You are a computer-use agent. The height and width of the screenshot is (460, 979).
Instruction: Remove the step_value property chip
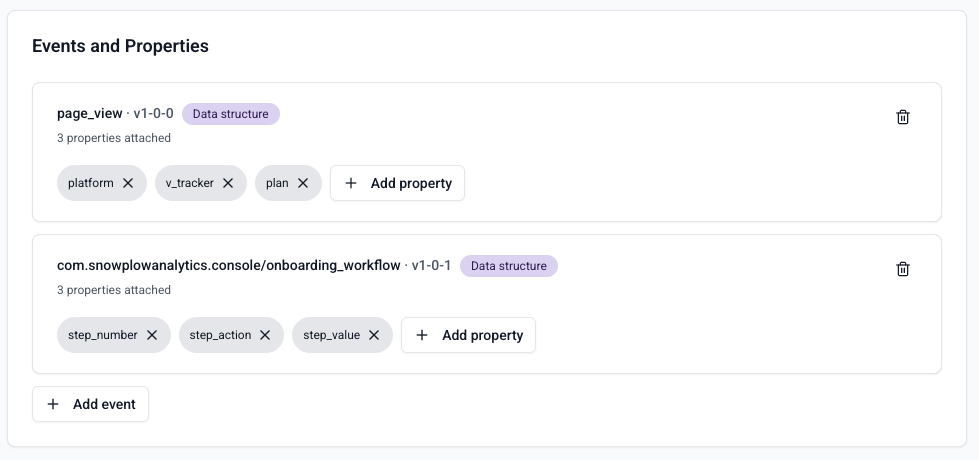point(374,335)
